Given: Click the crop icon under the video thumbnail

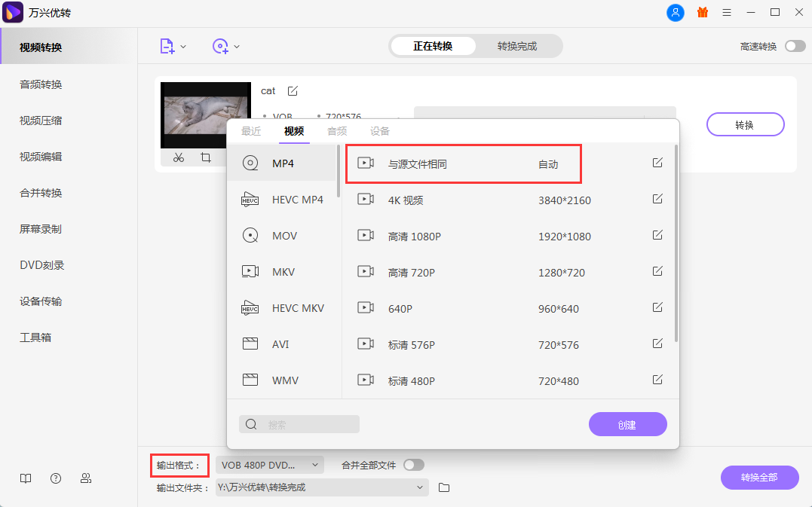Looking at the screenshot, I should click(x=205, y=157).
